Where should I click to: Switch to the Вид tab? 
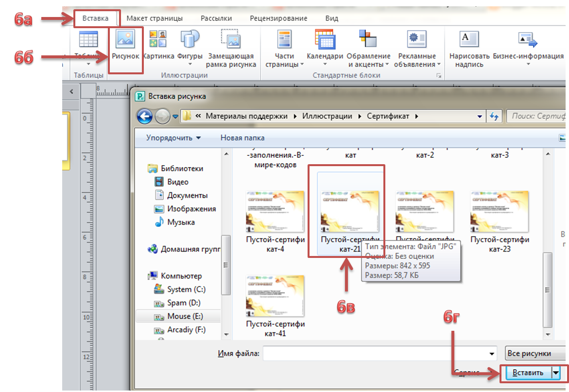(332, 18)
